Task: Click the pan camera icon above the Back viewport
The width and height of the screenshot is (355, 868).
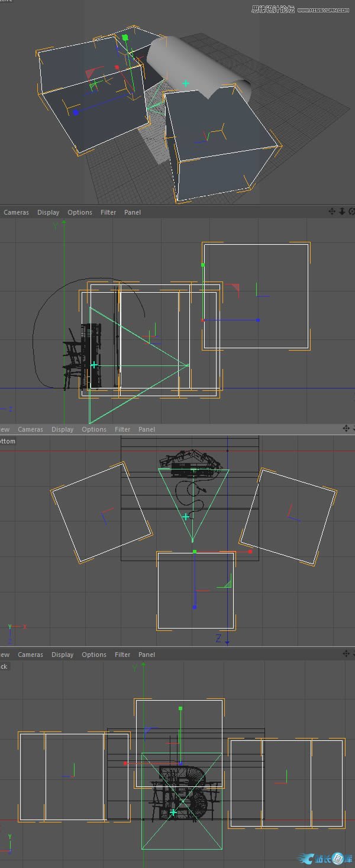Action: [346, 653]
